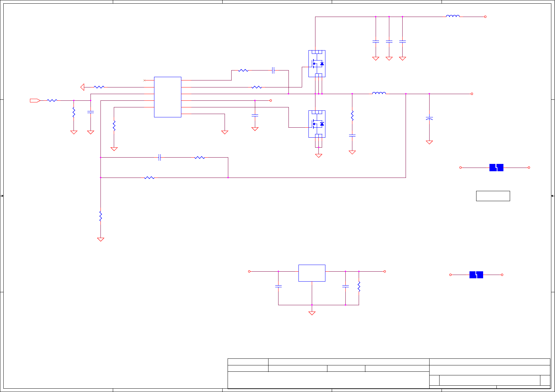
Task: Select the capacitor at the regulator output
Action: [x=346, y=286]
